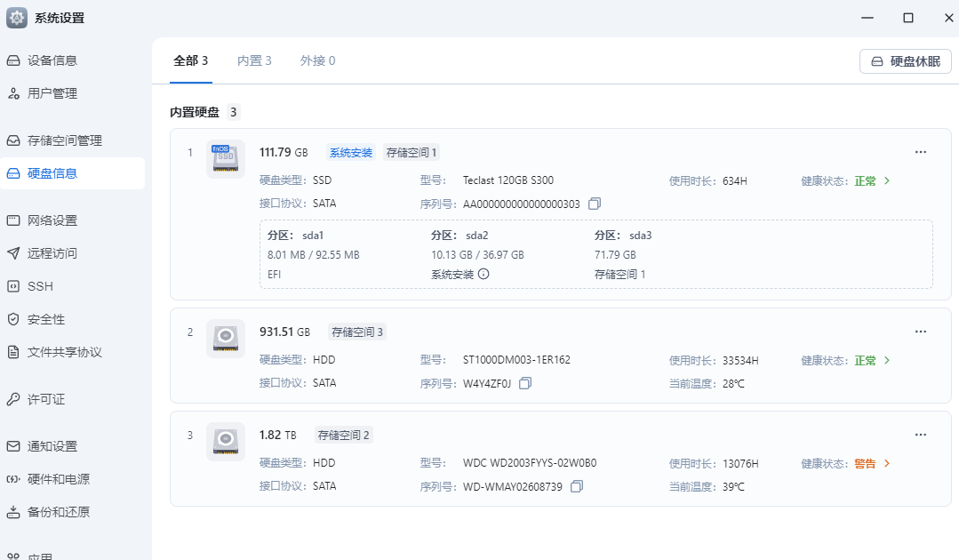Screen dimensions: 959x560
Task: Copy the Teclast SSD serial number
Action: (594, 203)
